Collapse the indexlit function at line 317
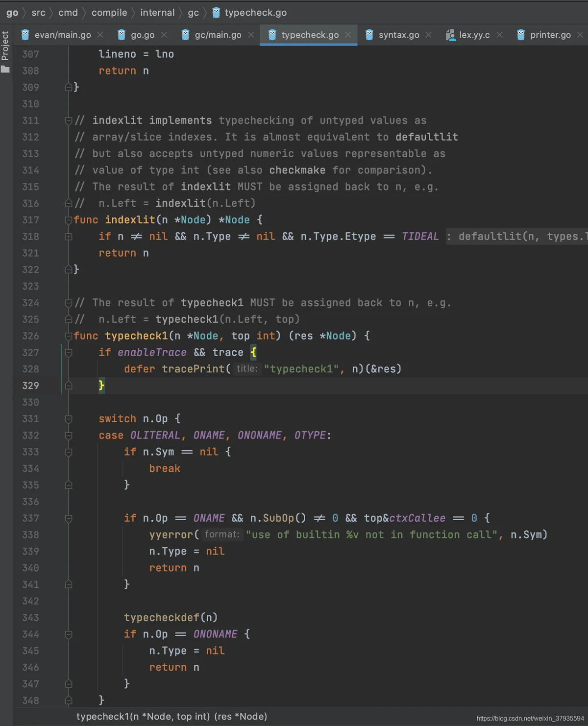 69,220
